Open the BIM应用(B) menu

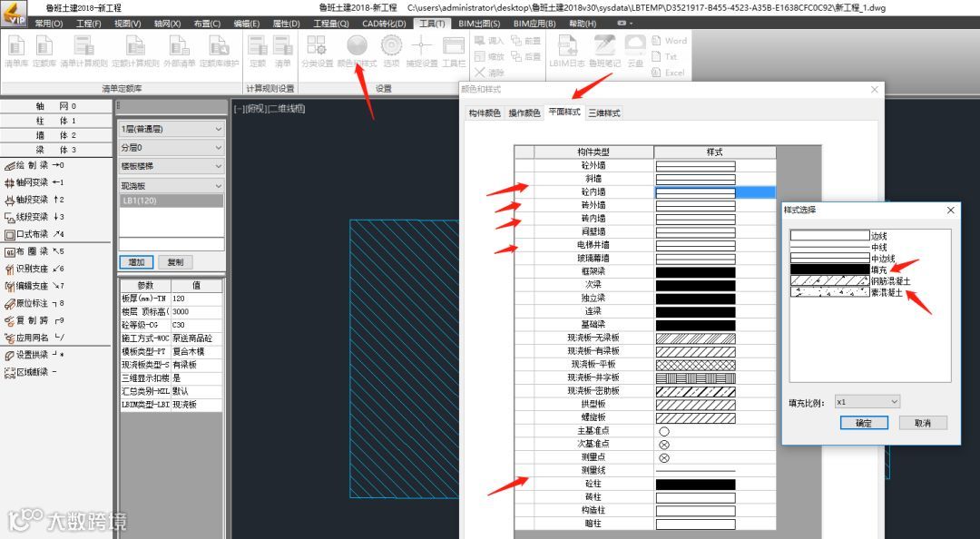pyautogui.click(x=534, y=23)
